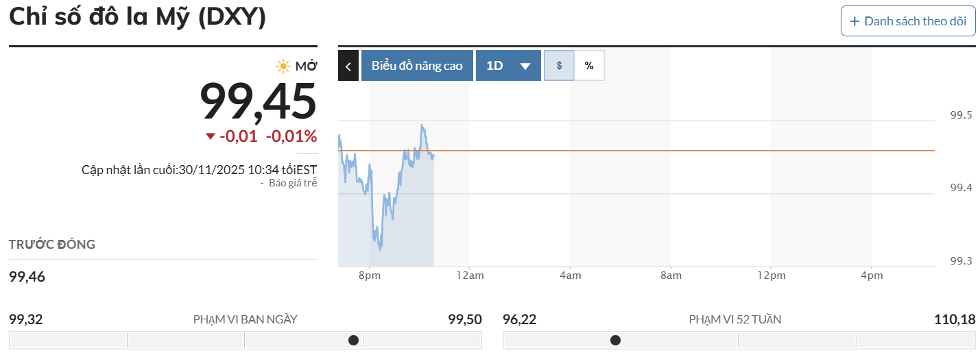The height and width of the screenshot is (355, 980).
Task: Click the sun icon beside MỞ
Action: coord(283,66)
